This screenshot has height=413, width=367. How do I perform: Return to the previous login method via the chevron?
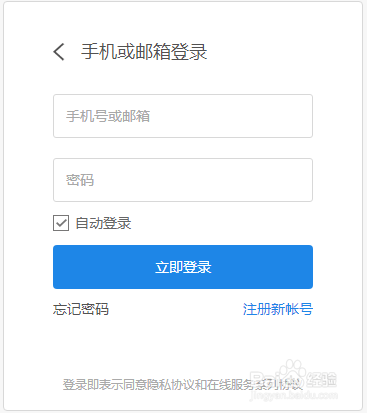(59, 52)
